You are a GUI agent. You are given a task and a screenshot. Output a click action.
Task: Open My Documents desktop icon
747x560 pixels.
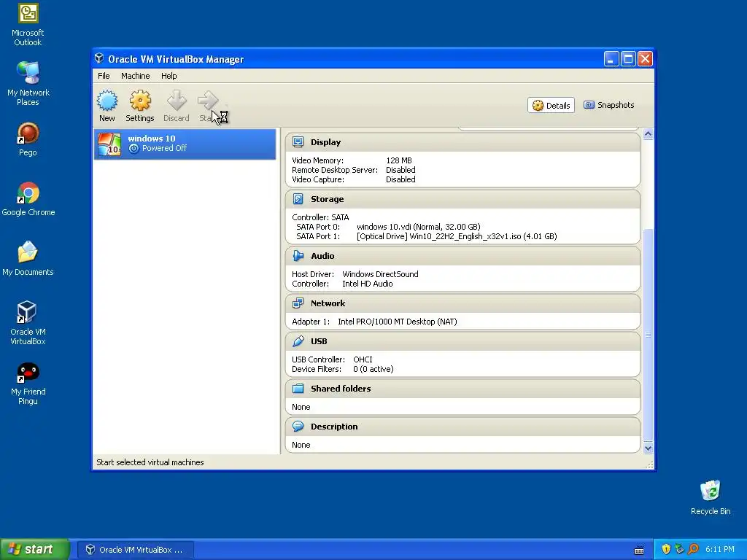(x=28, y=252)
